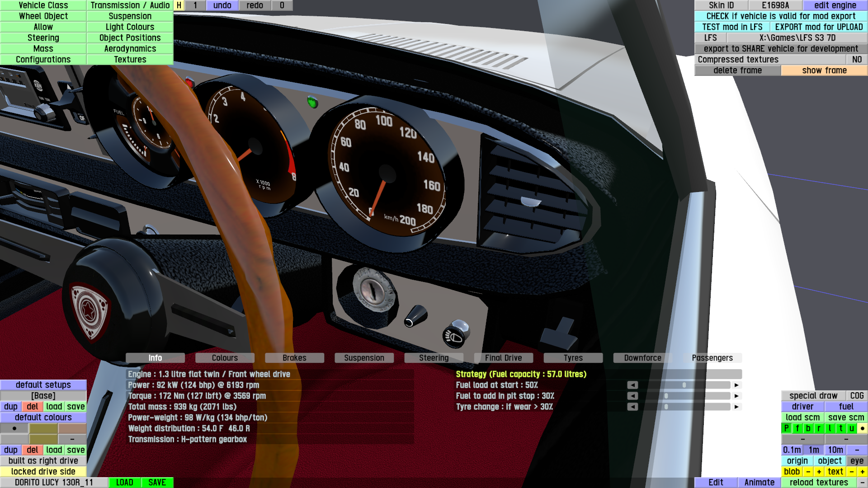Toggle the P view button
868x488 pixels.
point(787,428)
